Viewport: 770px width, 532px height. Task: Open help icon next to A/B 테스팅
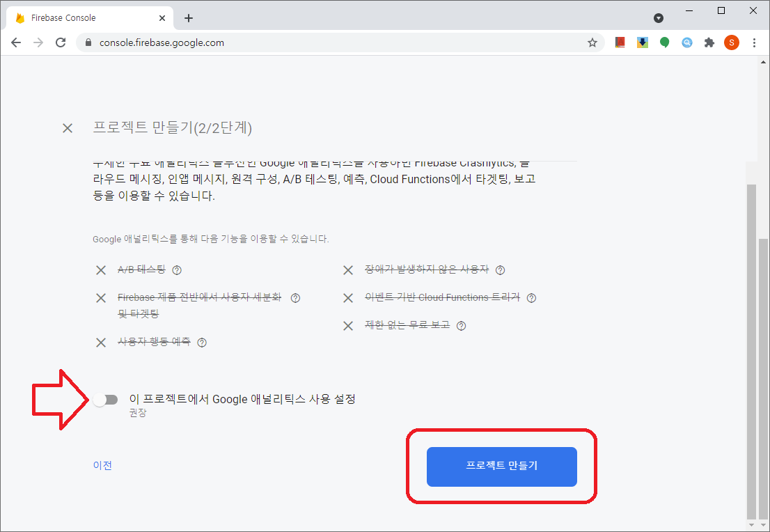coord(178,270)
